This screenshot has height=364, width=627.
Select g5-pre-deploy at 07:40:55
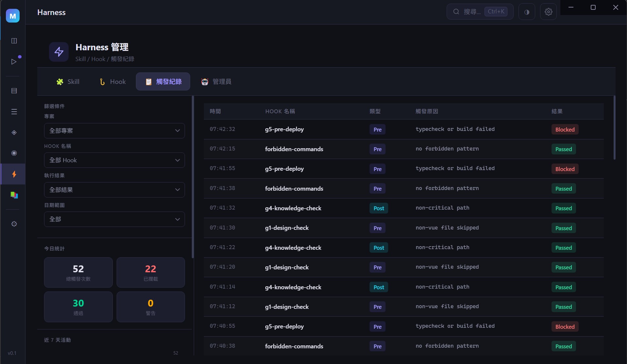click(284, 326)
